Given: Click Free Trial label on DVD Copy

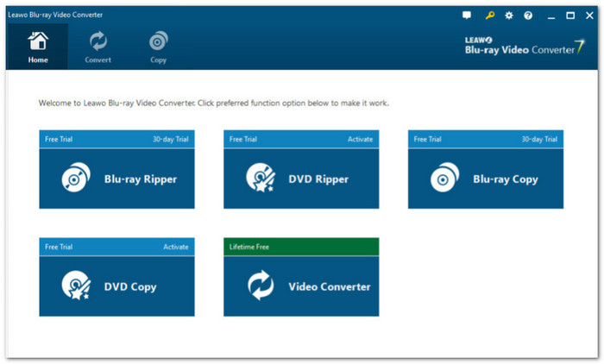Looking at the screenshot, I should coord(59,247).
